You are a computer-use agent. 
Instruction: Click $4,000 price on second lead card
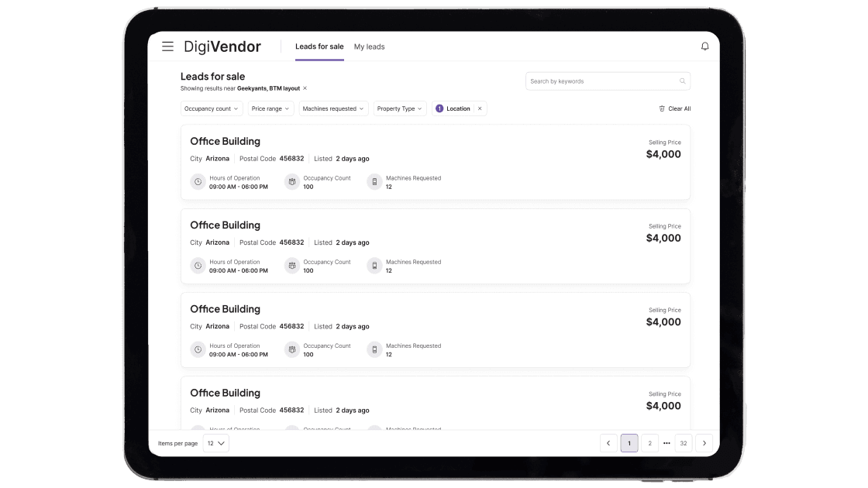pyautogui.click(x=663, y=239)
